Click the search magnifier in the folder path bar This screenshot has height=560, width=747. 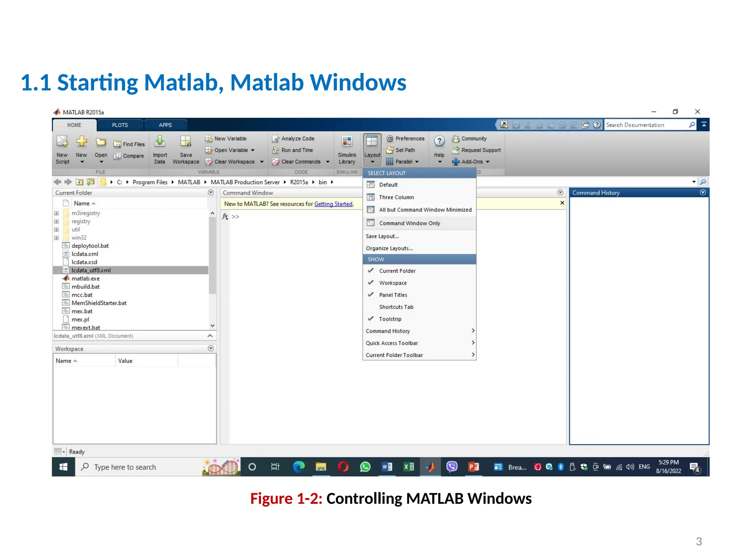tap(703, 182)
